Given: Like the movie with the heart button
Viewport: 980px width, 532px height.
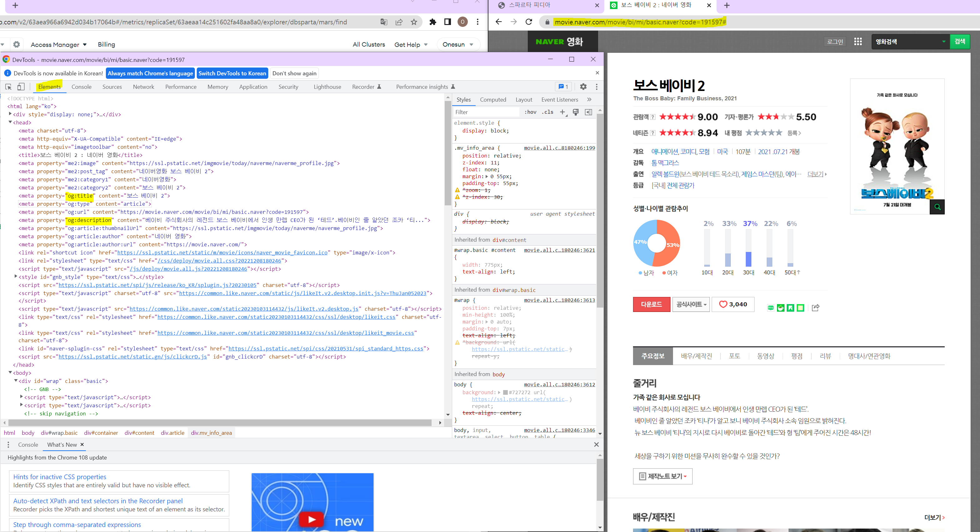Looking at the screenshot, I should click(x=733, y=304).
